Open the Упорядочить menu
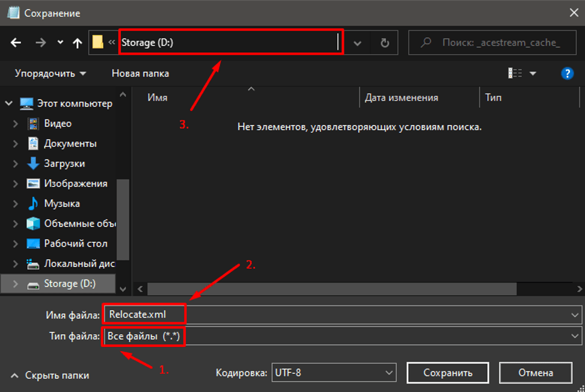 coord(51,73)
